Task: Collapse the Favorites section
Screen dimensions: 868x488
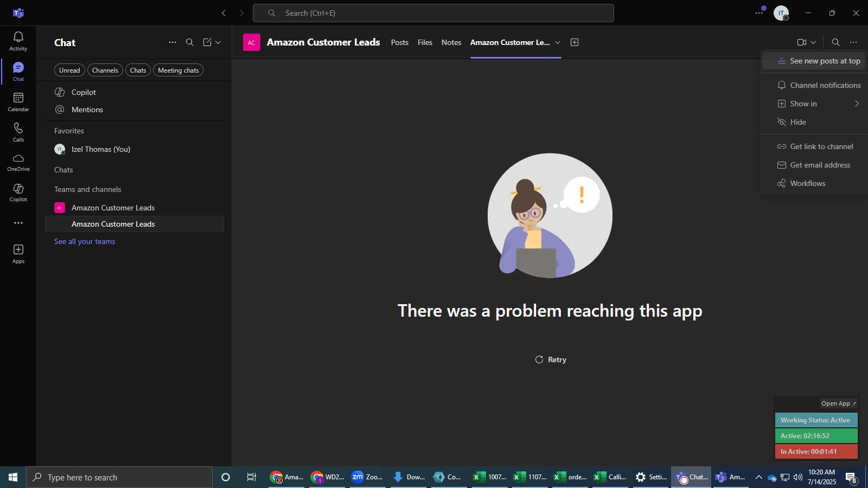Action: tap(69, 131)
